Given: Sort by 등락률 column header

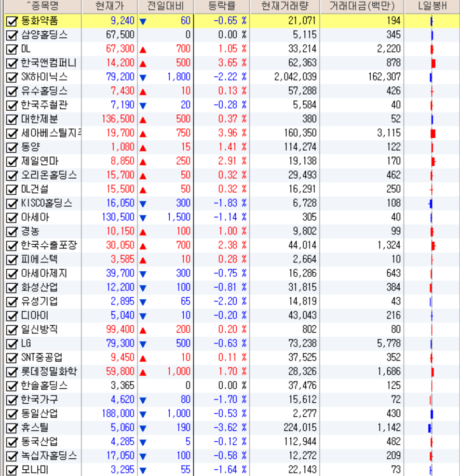Looking at the screenshot, I should (x=222, y=6).
